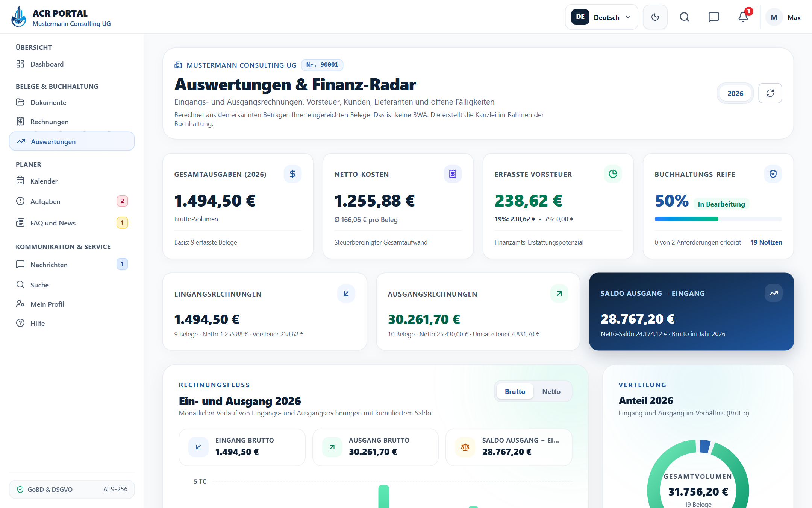Screen dimensions: 812x508
Task: Open Suche in the sidebar
Action: [72, 285]
